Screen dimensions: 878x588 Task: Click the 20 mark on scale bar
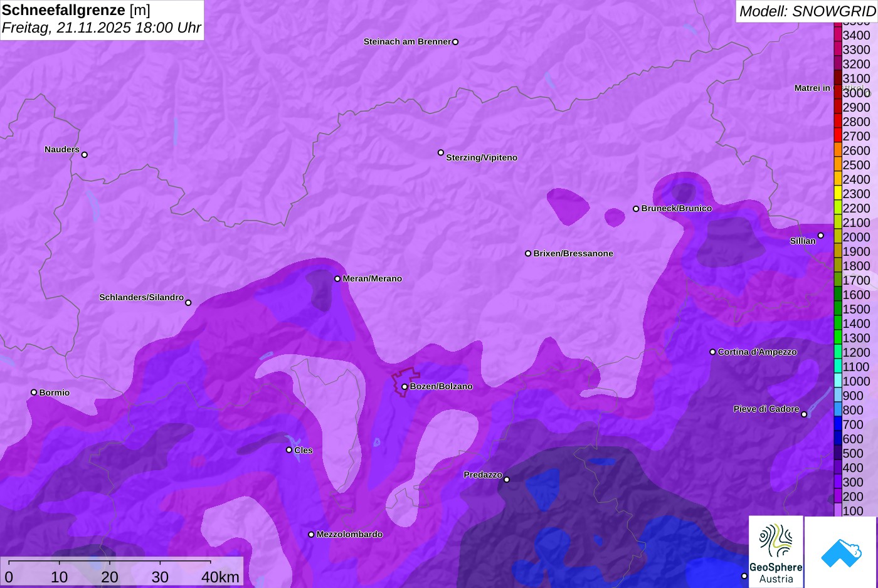click(x=110, y=577)
